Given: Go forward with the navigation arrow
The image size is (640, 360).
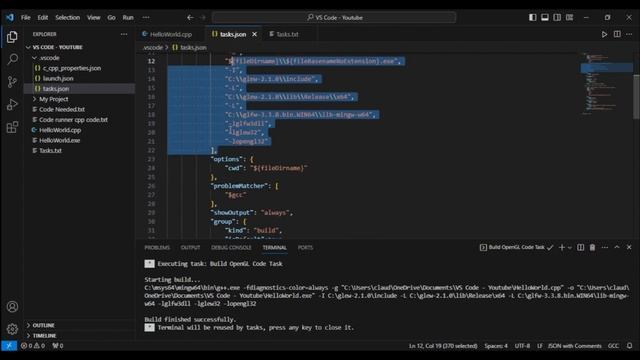Looking at the screenshot, I should 203,18.
